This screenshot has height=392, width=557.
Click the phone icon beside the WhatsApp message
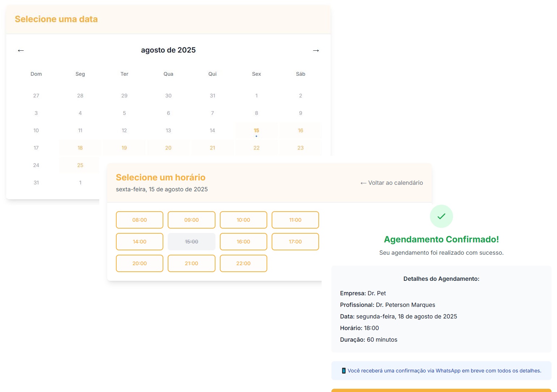[x=343, y=371]
